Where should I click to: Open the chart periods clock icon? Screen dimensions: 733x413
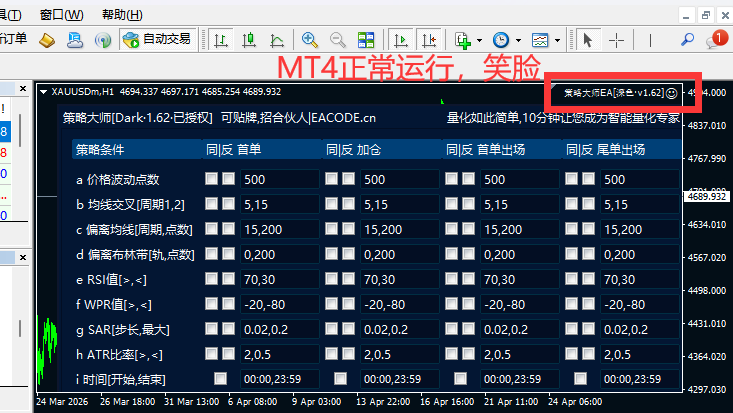[x=501, y=40]
